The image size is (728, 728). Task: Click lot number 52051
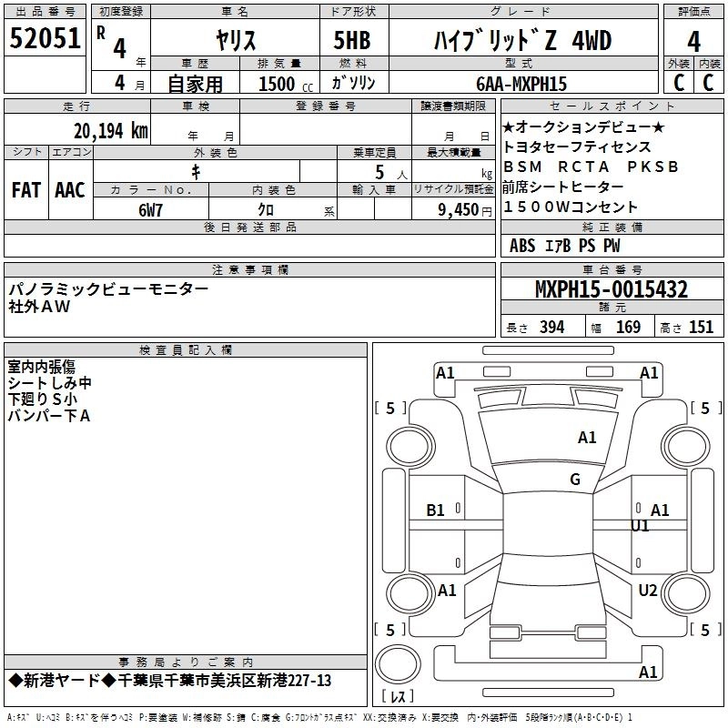[44, 38]
